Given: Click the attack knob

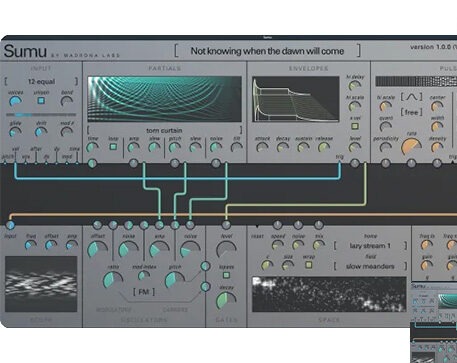Looking at the screenshot, I should [x=262, y=147].
